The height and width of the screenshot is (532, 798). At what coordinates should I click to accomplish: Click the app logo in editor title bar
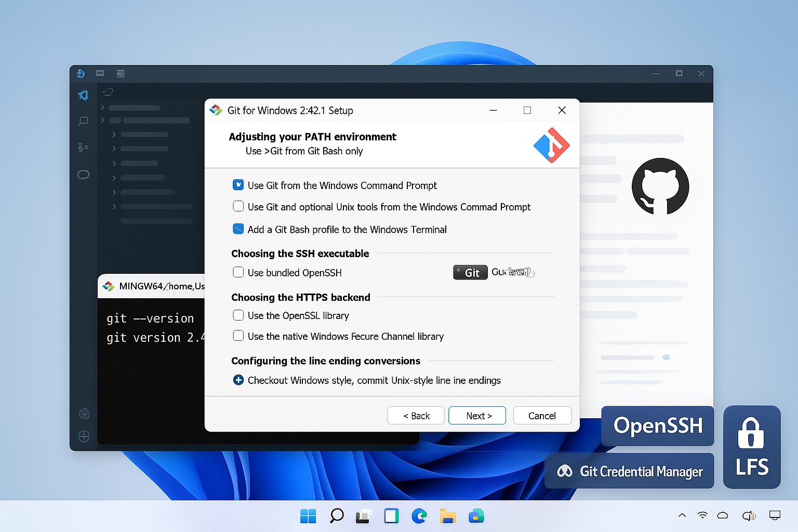81,73
